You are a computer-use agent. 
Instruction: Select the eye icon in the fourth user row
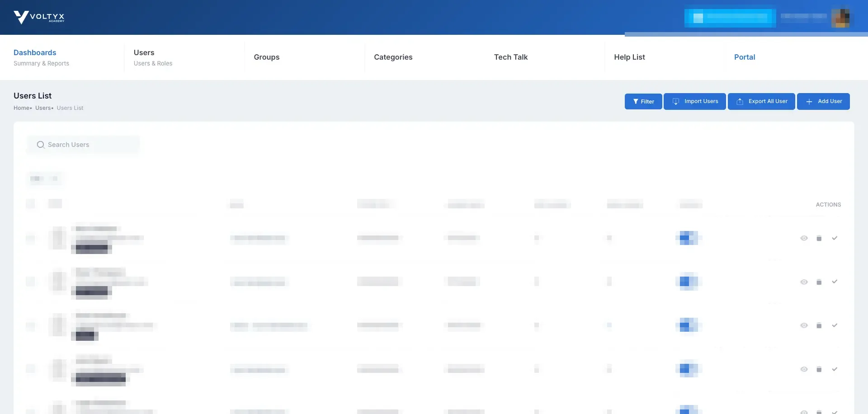click(804, 369)
